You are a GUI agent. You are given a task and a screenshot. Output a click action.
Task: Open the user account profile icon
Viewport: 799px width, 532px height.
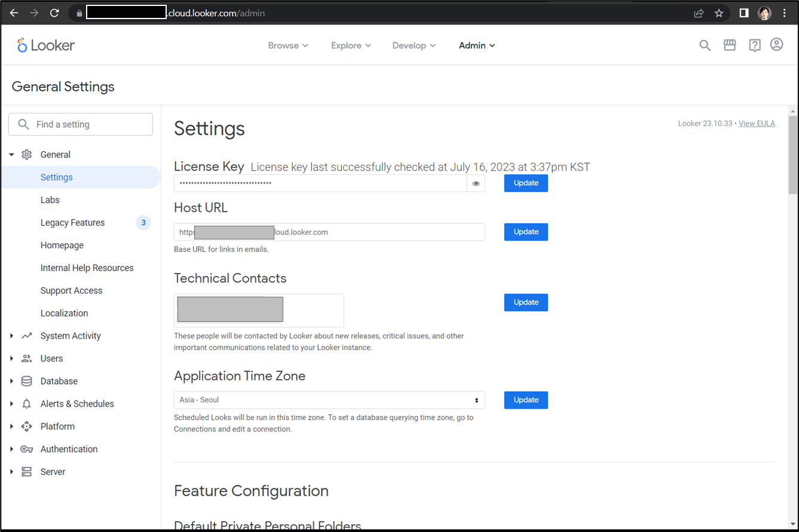[x=776, y=45]
